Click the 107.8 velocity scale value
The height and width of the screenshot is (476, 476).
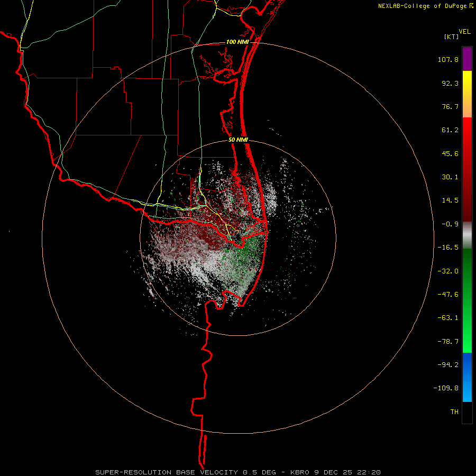[448, 59]
